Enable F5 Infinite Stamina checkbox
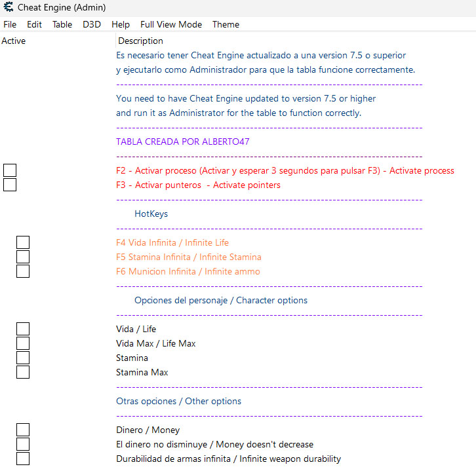 tap(23, 257)
